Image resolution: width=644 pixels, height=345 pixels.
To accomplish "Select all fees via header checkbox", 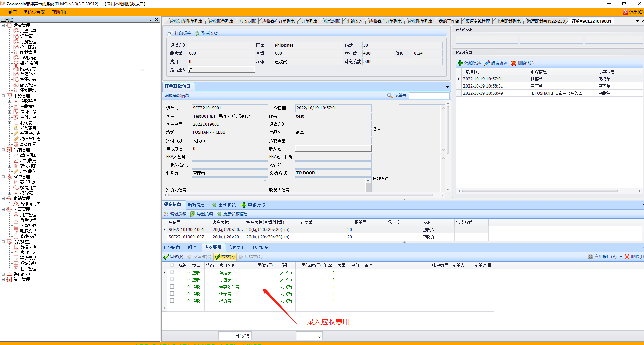I will pyautogui.click(x=172, y=265).
